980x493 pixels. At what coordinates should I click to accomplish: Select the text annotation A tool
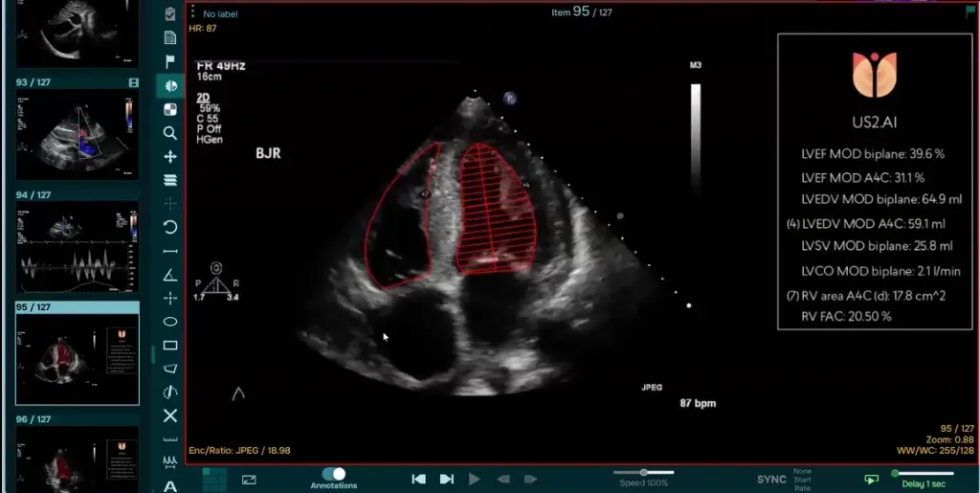point(170,486)
